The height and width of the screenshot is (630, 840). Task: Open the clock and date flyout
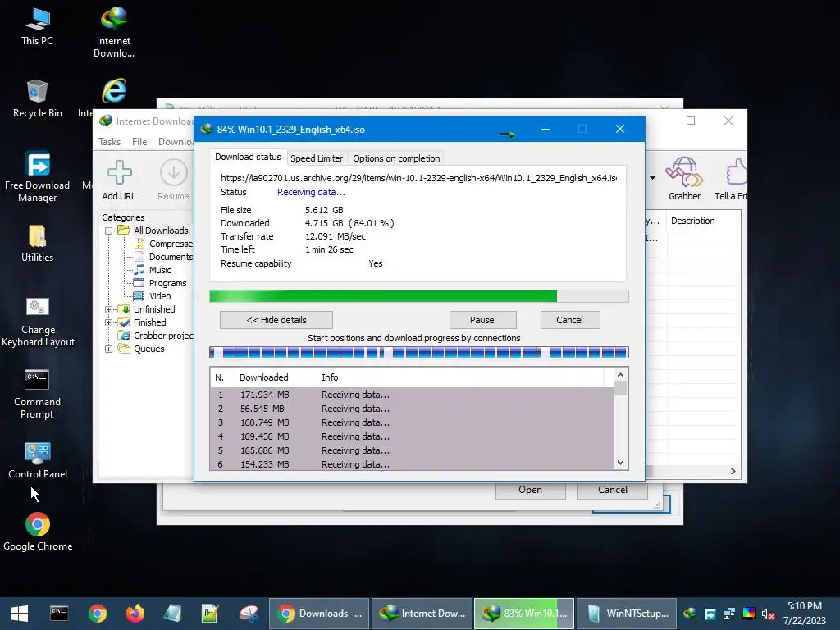[805, 614]
